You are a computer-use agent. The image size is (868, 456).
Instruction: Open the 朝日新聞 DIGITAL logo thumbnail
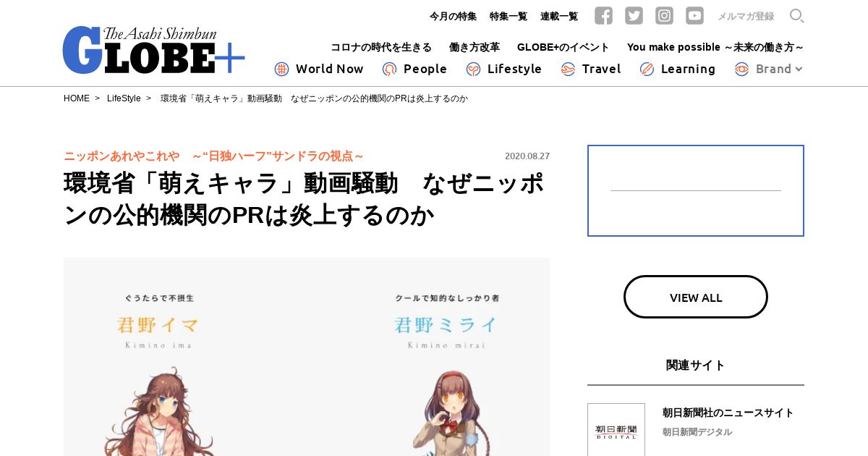[616, 430]
